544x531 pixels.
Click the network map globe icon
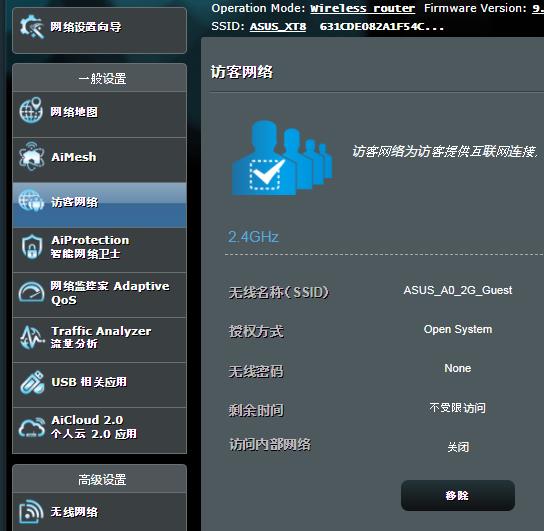(x=31, y=111)
